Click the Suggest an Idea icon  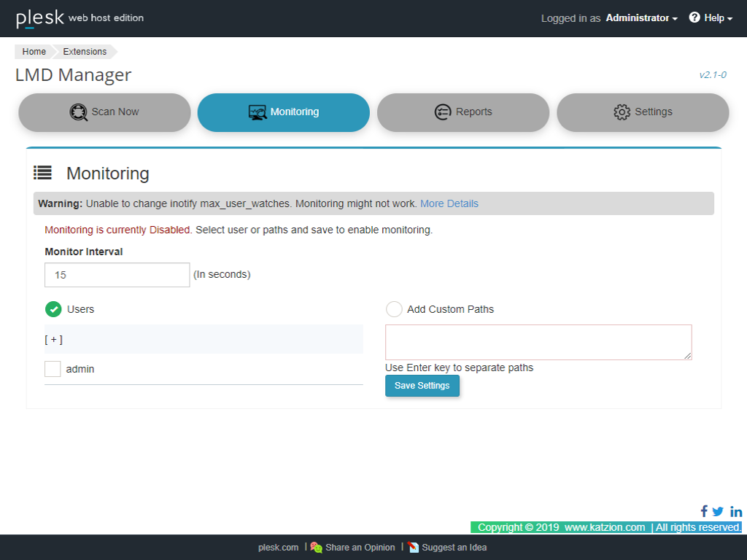[413, 548]
